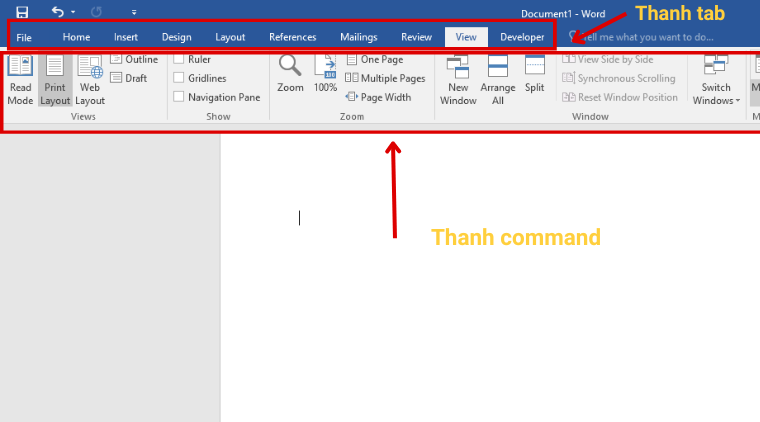Switch to Read Mode view
The height and width of the screenshot is (422, 760).
20,80
